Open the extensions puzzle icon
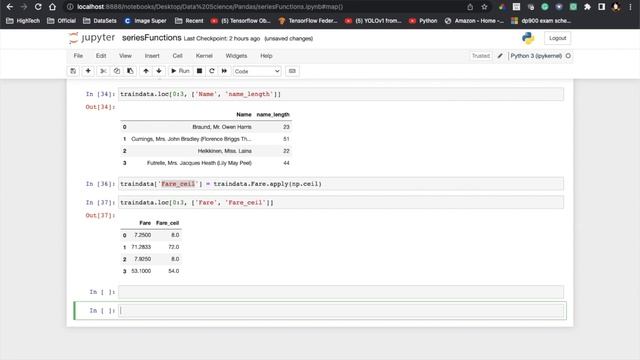This screenshot has width=640, height=360. tap(587, 7)
